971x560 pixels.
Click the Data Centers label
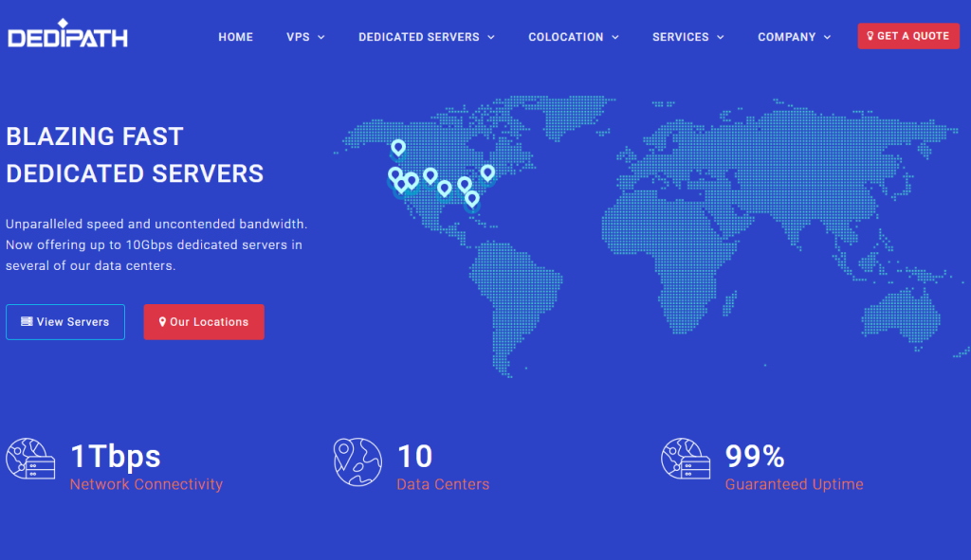point(443,484)
